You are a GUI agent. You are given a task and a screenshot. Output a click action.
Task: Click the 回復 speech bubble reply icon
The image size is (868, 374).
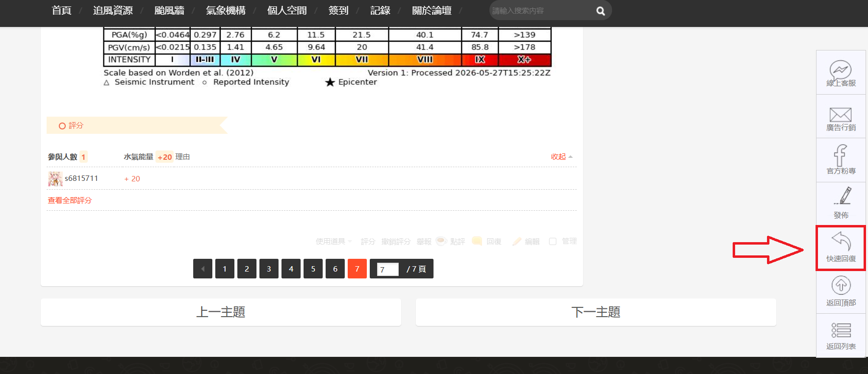[477, 241]
